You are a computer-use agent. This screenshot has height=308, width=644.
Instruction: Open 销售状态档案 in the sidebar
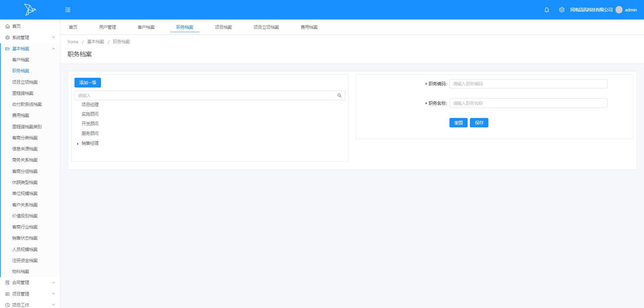coord(25,238)
